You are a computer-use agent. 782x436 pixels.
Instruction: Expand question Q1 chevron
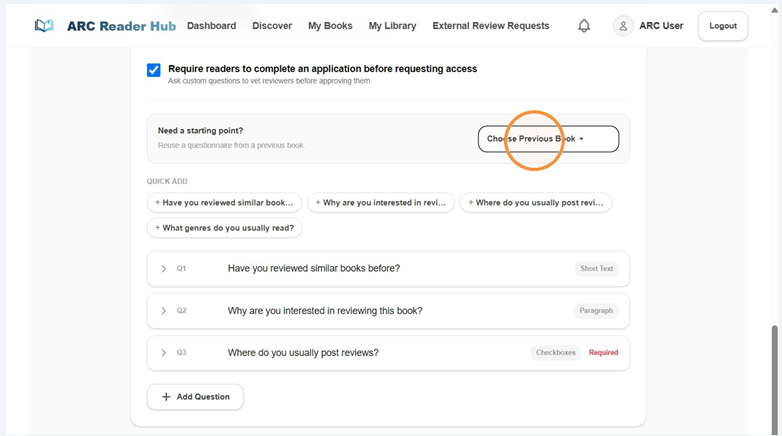pos(164,268)
